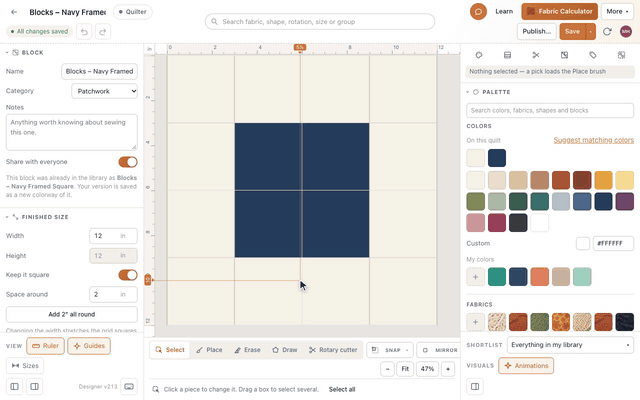Open the scissors tab icon in right panel
This screenshot has width=640, height=400.
click(x=536, y=55)
